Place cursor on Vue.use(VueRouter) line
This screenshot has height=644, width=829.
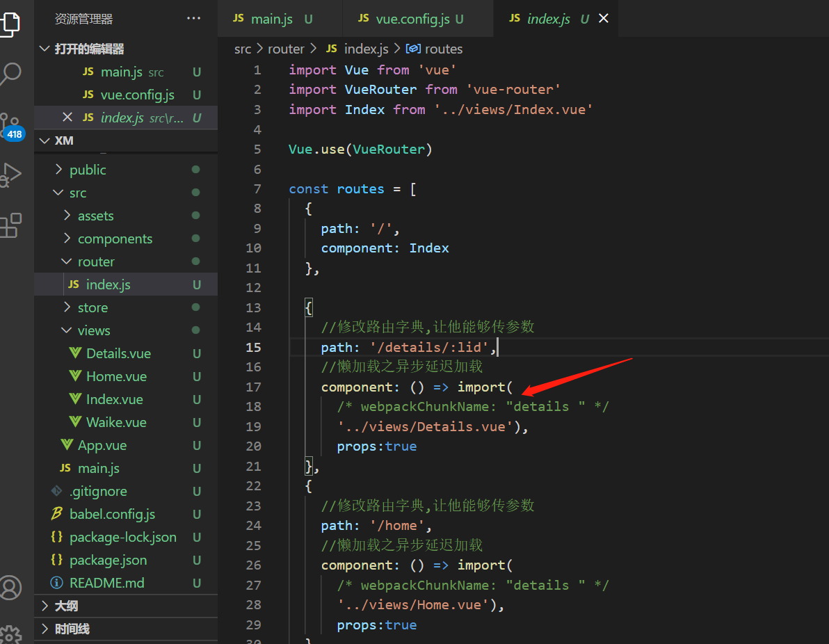click(x=360, y=149)
